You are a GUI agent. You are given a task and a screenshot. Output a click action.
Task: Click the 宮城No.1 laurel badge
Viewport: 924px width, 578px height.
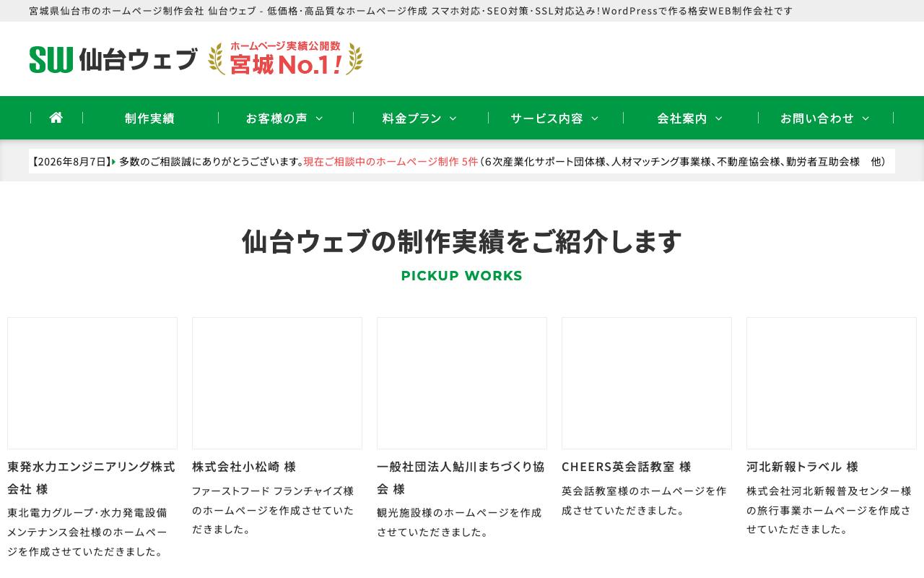click(x=286, y=59)
